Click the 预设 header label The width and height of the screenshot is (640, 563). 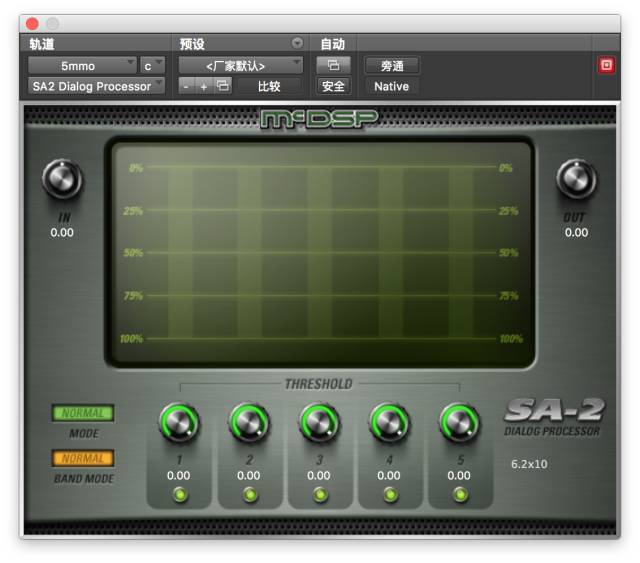click(x=192, y=43)
